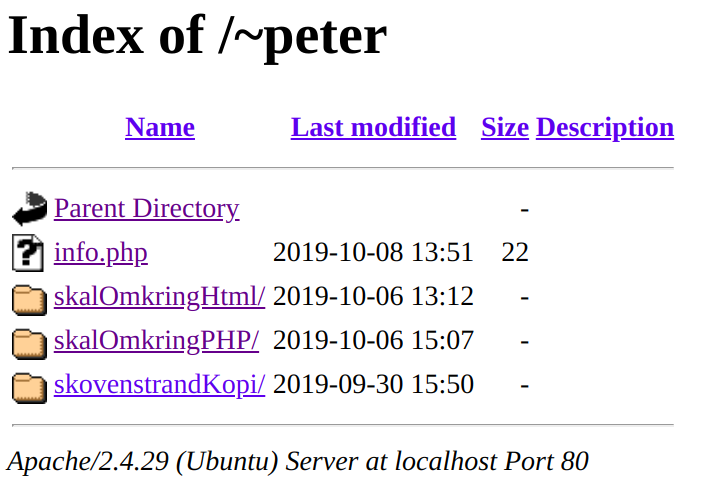Viewport: 721px width, 503px height.
Task: Click the Apache server footer text
Action: (x=298, y=461)
